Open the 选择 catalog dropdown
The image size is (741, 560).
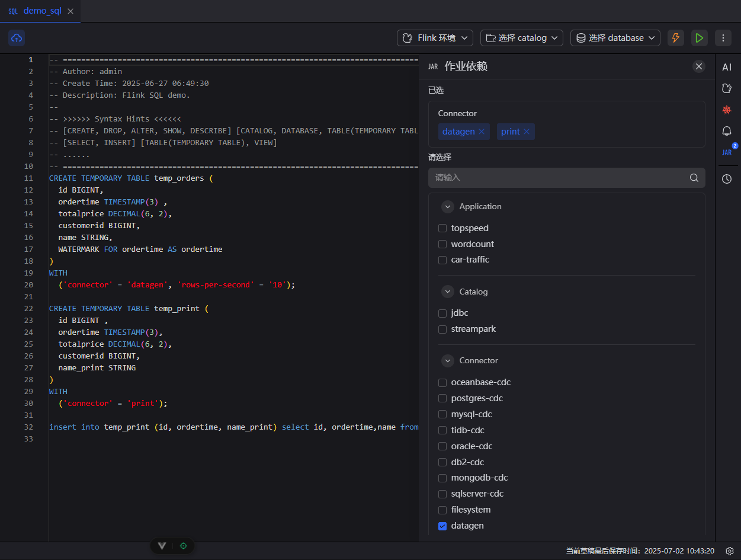tap(521, 38)
